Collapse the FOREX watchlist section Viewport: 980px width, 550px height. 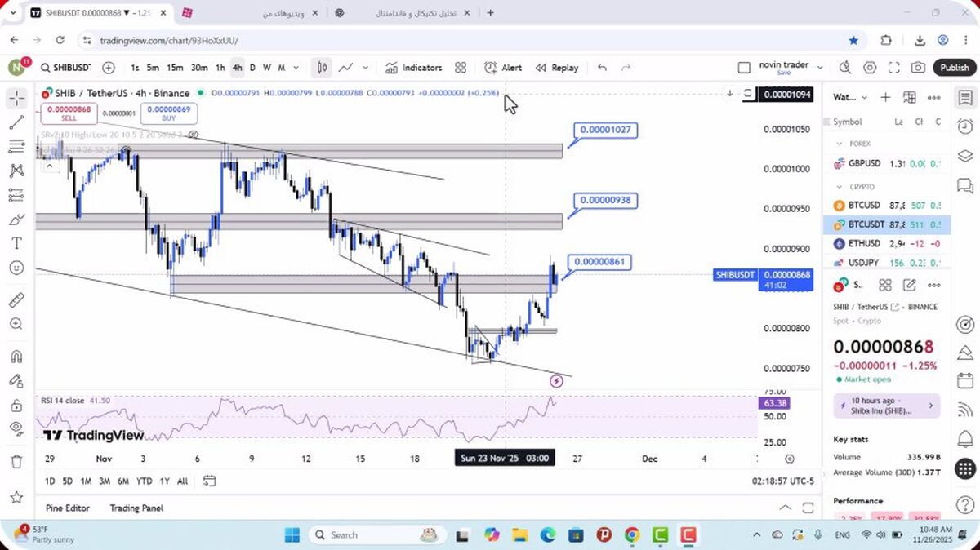click(839, 144)
